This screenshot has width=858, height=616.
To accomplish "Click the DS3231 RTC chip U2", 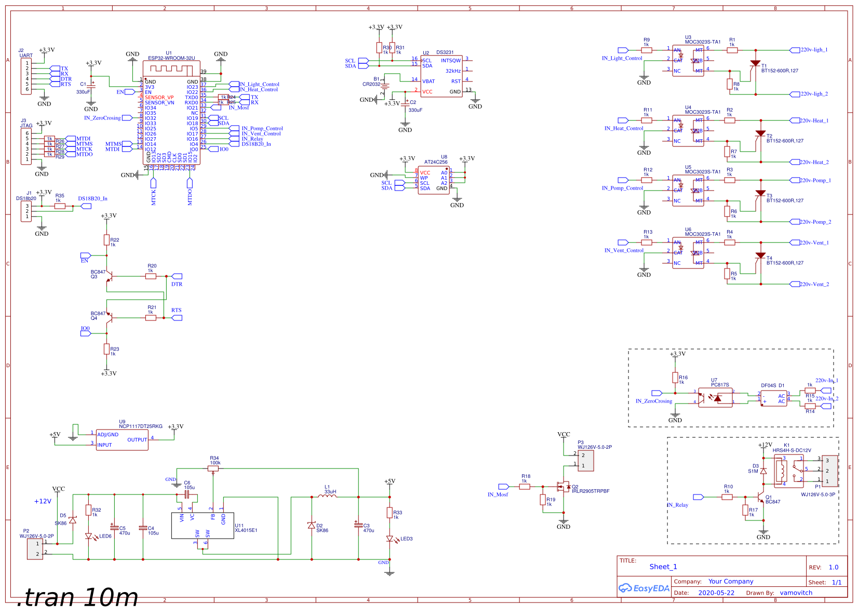I will click(441, 76).
